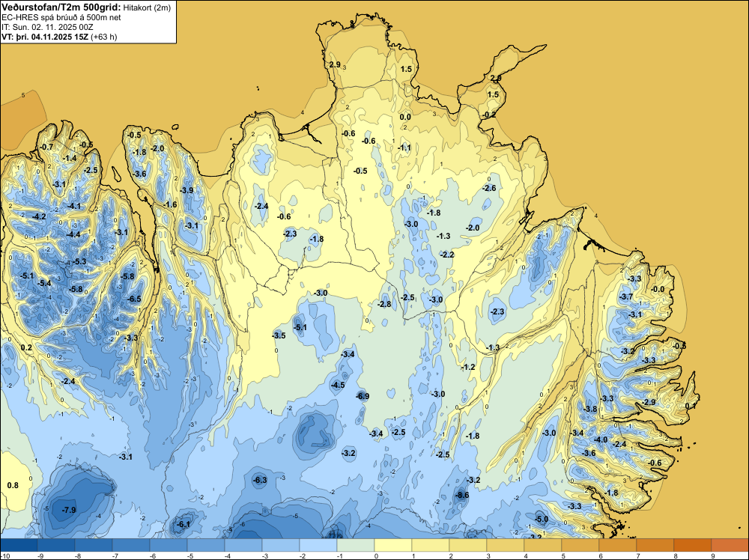This screenshot has width=749, height=560.
Task: Click the -0.2 temperature label
Action: tap(489, 115)
